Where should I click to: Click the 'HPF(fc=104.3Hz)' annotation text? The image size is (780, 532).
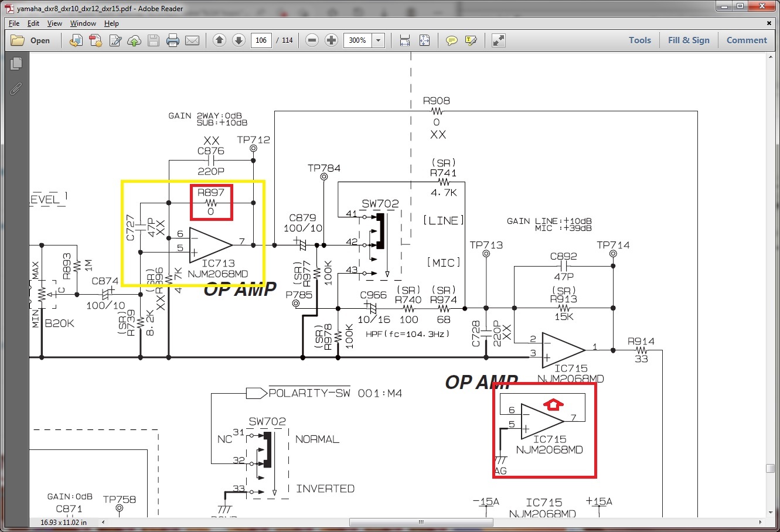pyautogui.click(x=408, y=333)
